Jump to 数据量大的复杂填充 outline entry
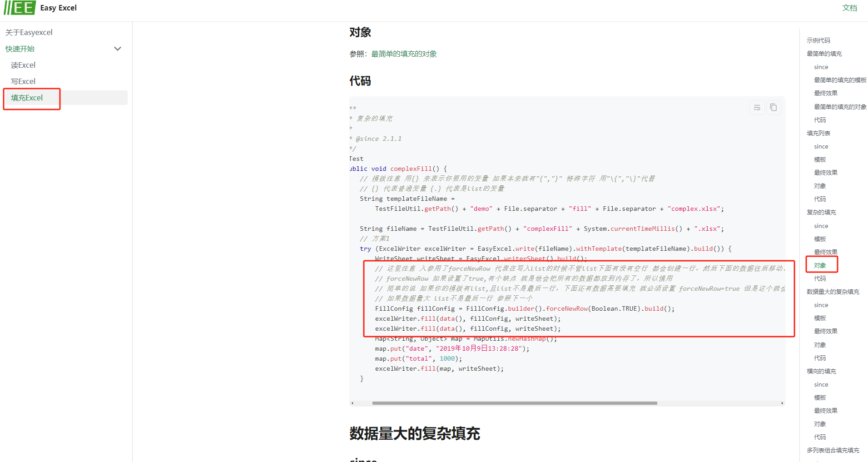The image size is (868, 462). click(833, 292)
